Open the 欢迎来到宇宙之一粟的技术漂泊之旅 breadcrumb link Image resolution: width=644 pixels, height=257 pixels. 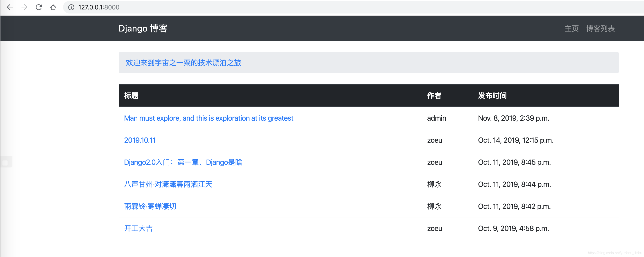coord(183,63)
